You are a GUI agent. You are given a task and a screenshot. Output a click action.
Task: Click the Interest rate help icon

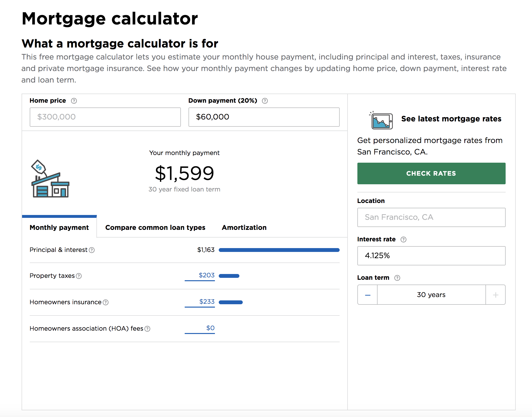pos(404,239)
